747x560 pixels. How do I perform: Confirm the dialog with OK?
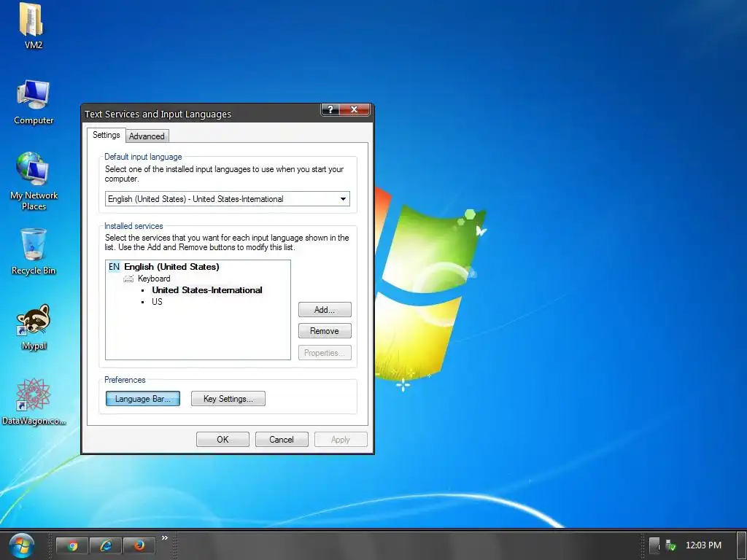[x=222, y=440]
